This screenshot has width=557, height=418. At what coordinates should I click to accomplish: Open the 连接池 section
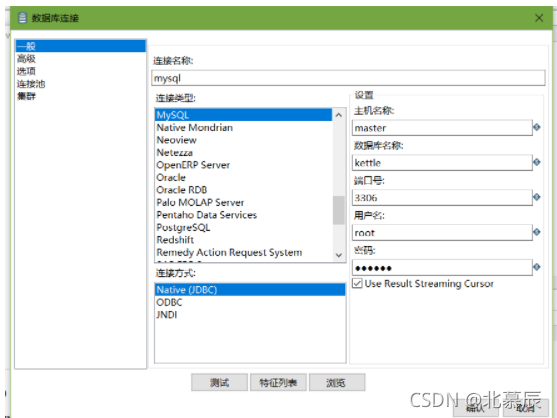[x=31, y=84]
